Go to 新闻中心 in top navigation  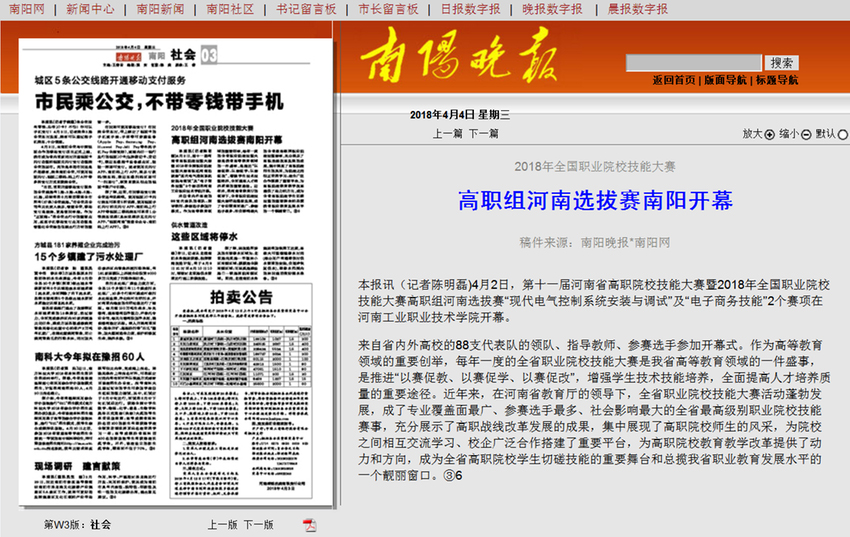[90, 9]
